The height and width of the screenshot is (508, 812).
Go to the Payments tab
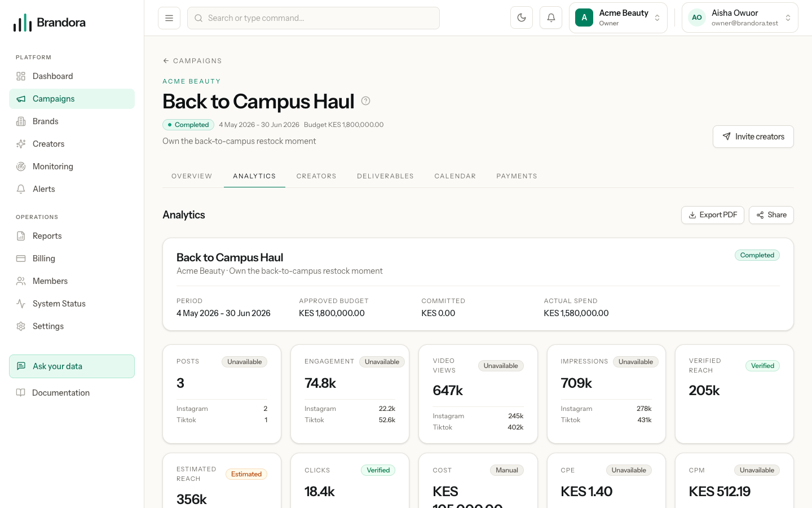(x=517, y=176)
